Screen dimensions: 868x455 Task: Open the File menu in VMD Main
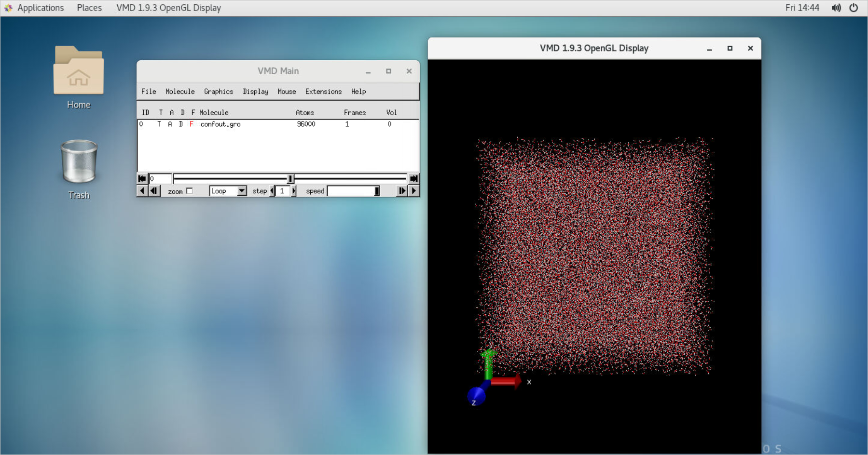click(x=149, y=92)
